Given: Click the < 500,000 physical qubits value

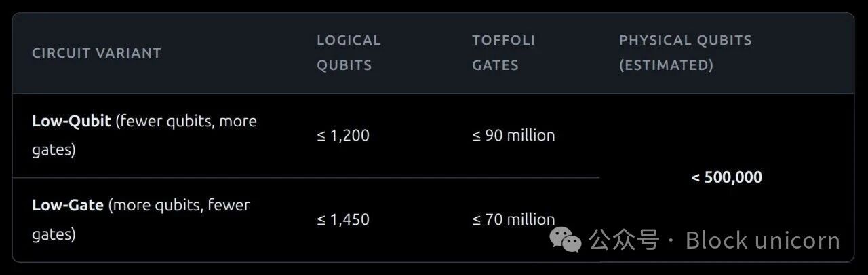Looking at the screenshot, I should (726, 177).
